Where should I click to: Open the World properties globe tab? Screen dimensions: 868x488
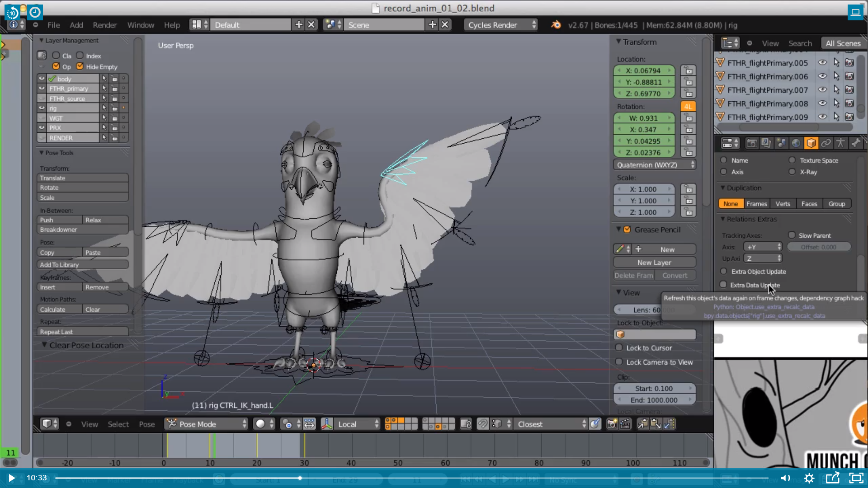[x=796, y=143]
